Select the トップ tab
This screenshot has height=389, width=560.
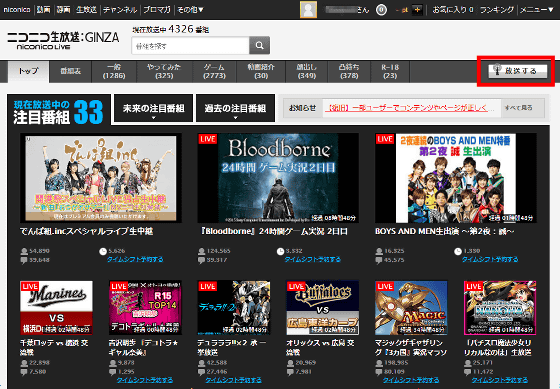[x=29, y=71]
